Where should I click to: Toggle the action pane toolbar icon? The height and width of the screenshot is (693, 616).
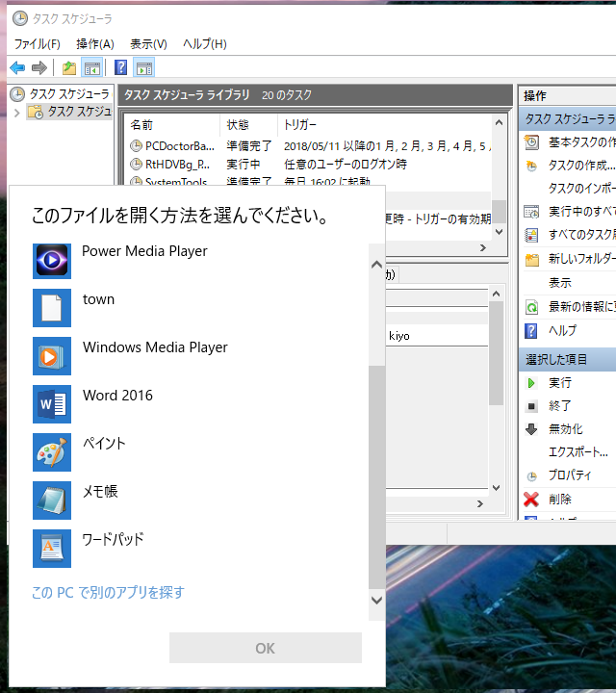144,68
